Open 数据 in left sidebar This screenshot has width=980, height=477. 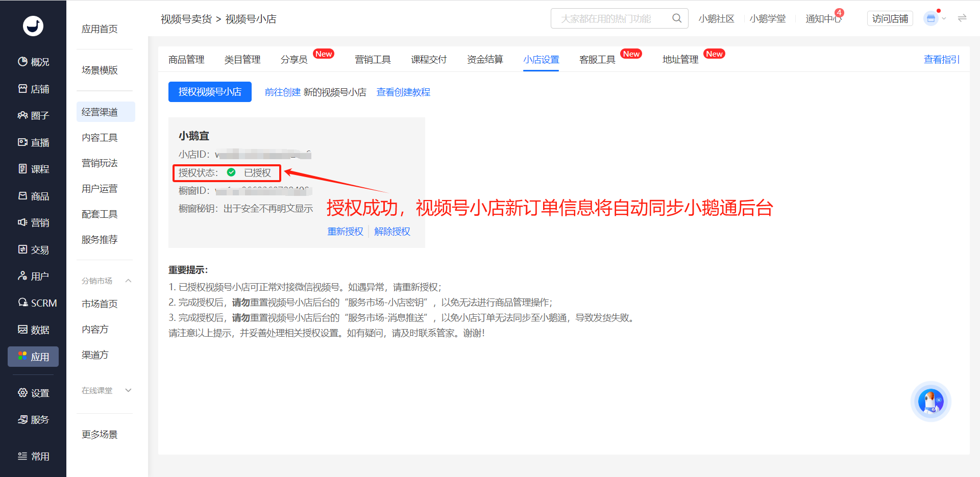click(x=33, y=330)
